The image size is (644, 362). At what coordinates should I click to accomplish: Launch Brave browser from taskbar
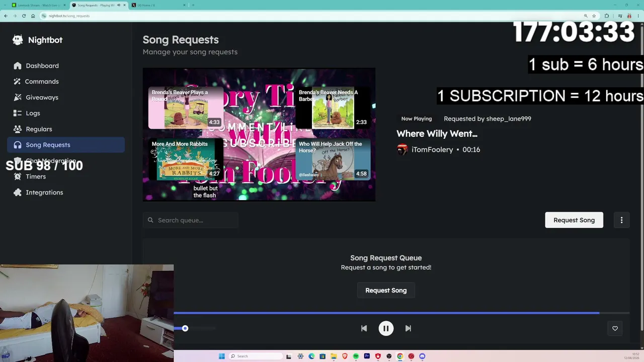click(345, 356)
